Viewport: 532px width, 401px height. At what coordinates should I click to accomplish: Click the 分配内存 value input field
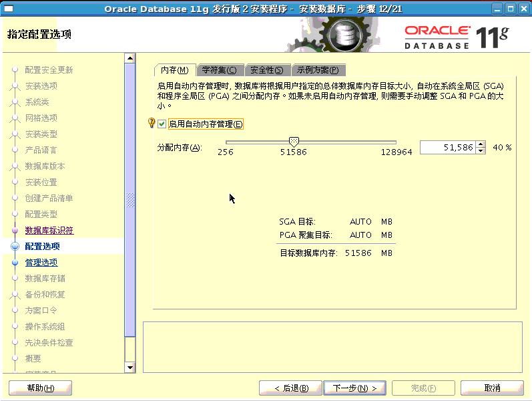[x=447, y=148]
